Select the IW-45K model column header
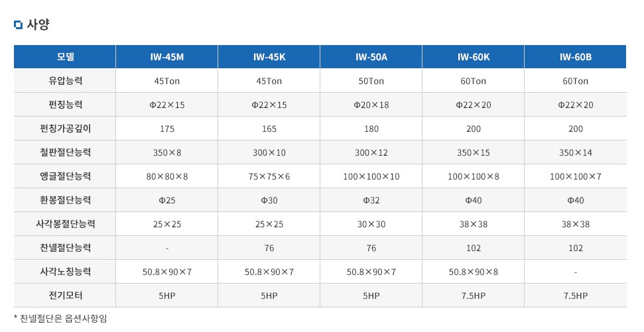Screen dimensions: 644x332 pyautogui.click(x=269, y=57)
